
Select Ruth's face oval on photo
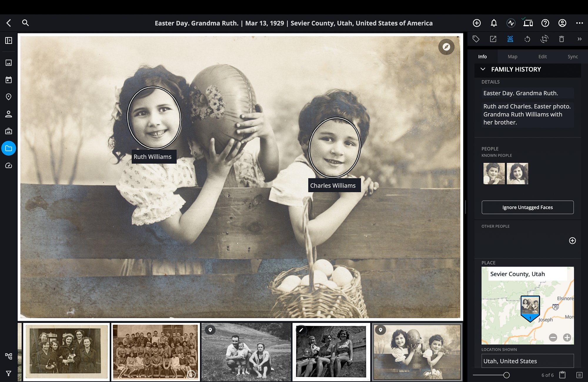pyautogui.click(x=154, y=118)
